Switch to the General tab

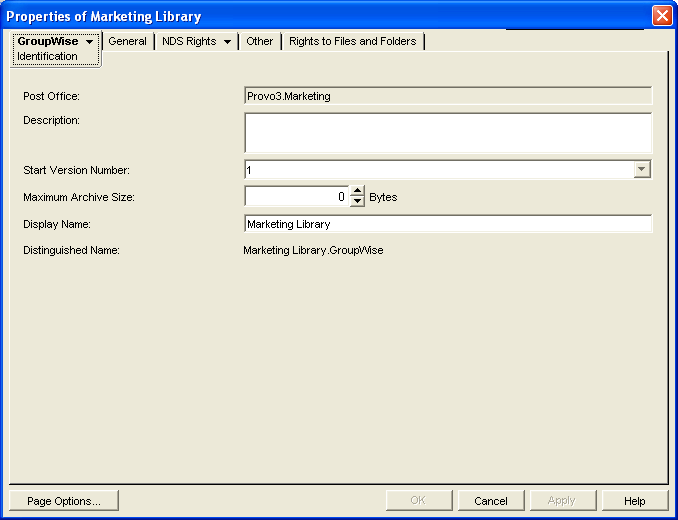click(127, 42)
